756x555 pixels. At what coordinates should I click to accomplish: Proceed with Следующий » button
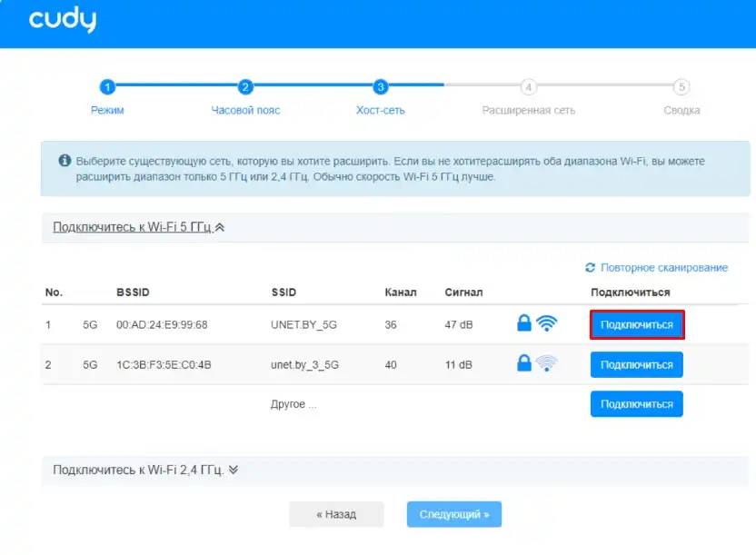click(x=454, y=514)
